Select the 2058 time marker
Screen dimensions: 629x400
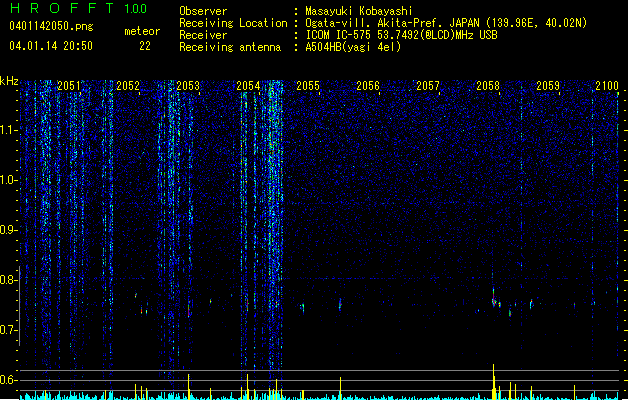[488, 86]
